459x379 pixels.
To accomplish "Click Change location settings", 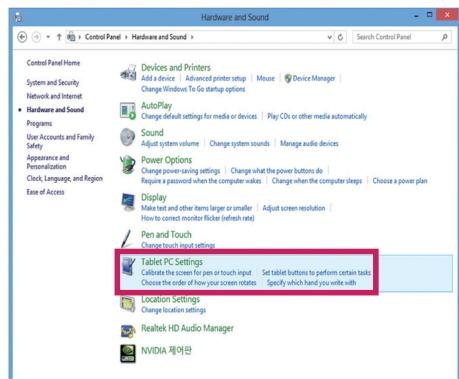I will click(x=174, y=310).
